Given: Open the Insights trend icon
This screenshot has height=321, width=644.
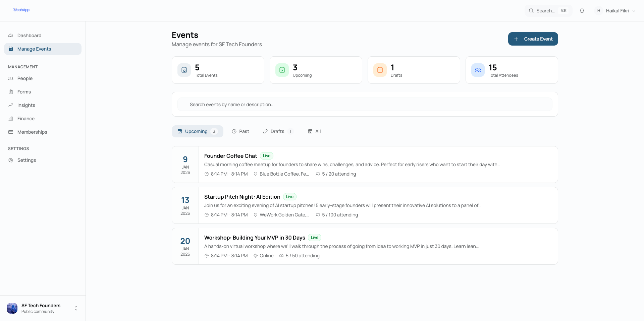Looking at the screenshot, I should (x=11, y=105).
